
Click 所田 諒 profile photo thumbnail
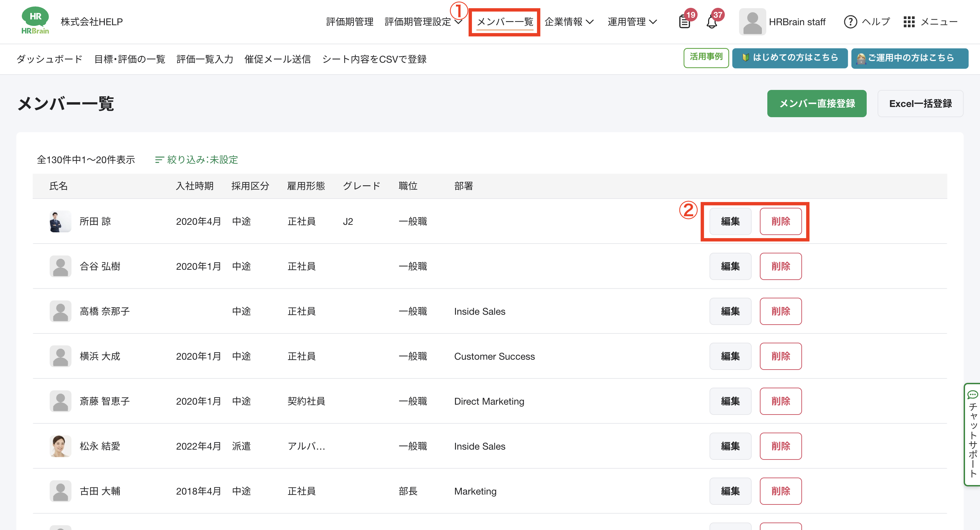60,221
